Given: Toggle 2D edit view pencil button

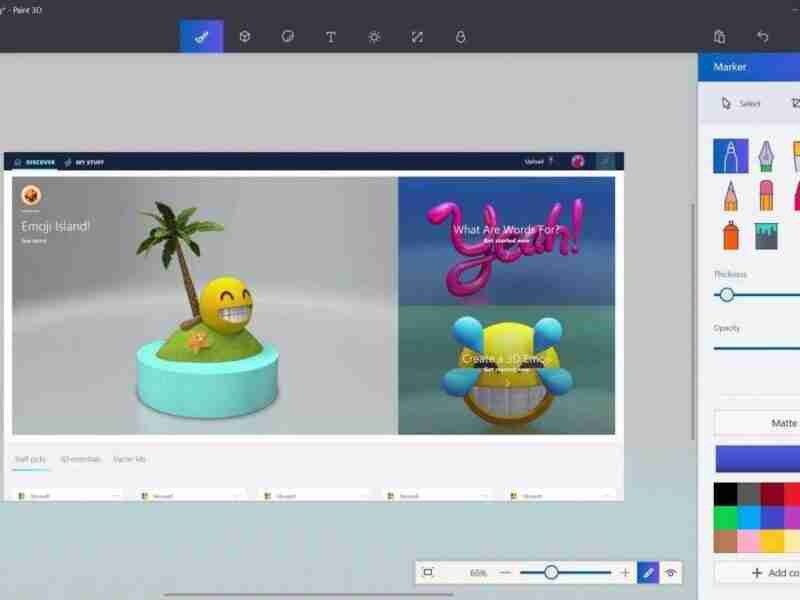Looking at the screenshot, I should point(648,573).
